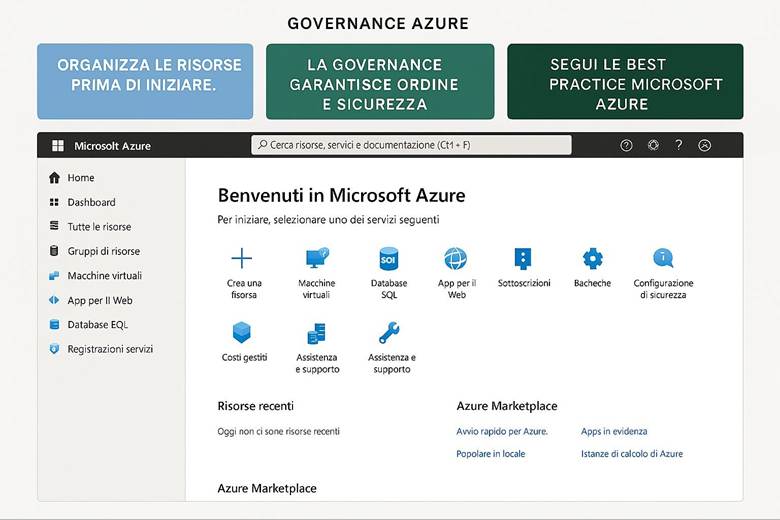Open the wrench Assistenza e supporto icon
Screen dimensions: 780x520
[390, 333]
